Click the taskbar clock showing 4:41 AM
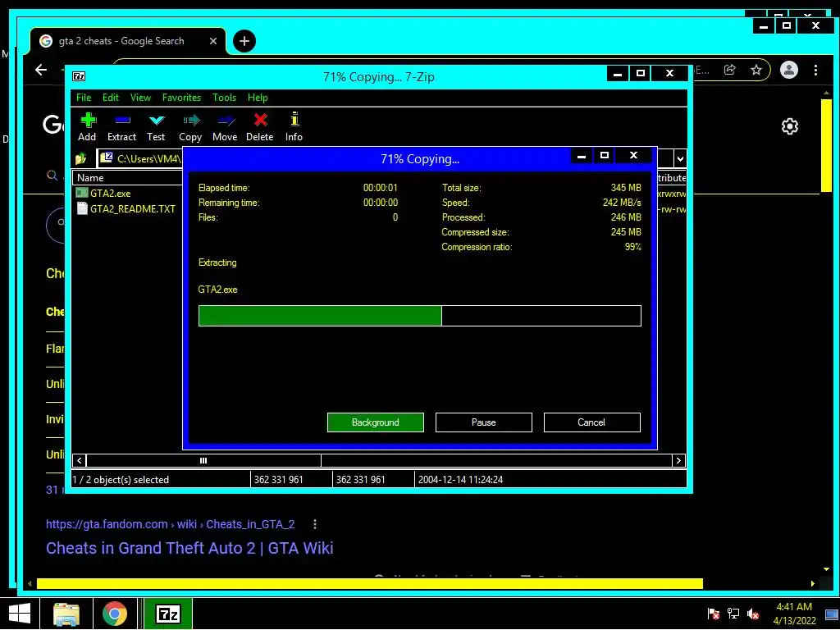 pyautogui.click(x=794, y=614)
